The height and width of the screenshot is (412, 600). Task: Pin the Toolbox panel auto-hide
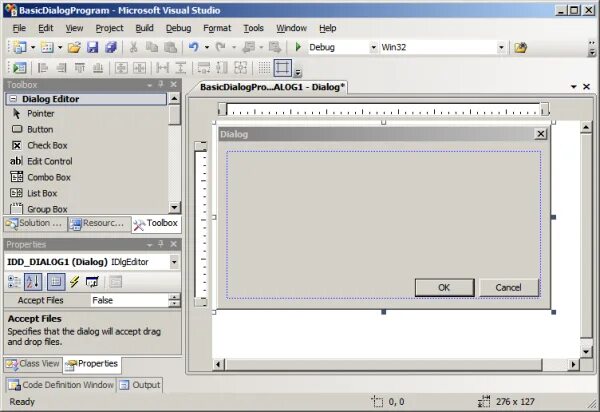pos(161,84)
